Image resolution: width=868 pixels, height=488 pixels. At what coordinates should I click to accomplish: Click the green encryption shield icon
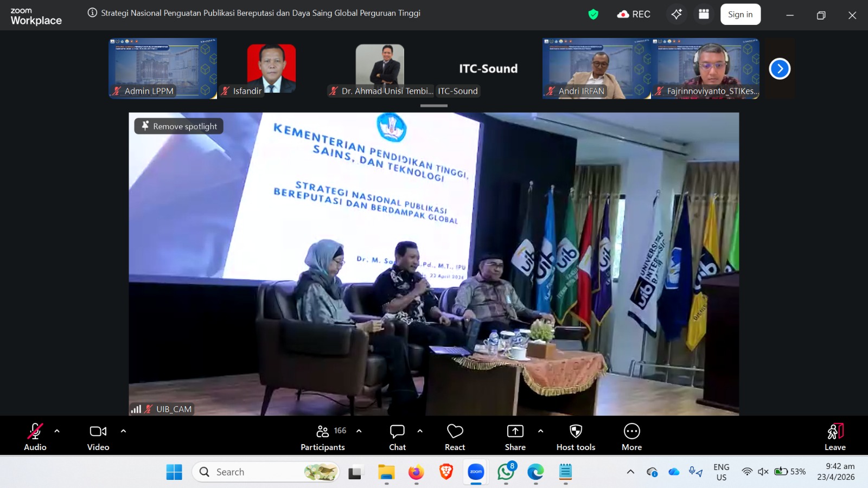[593, 15]
